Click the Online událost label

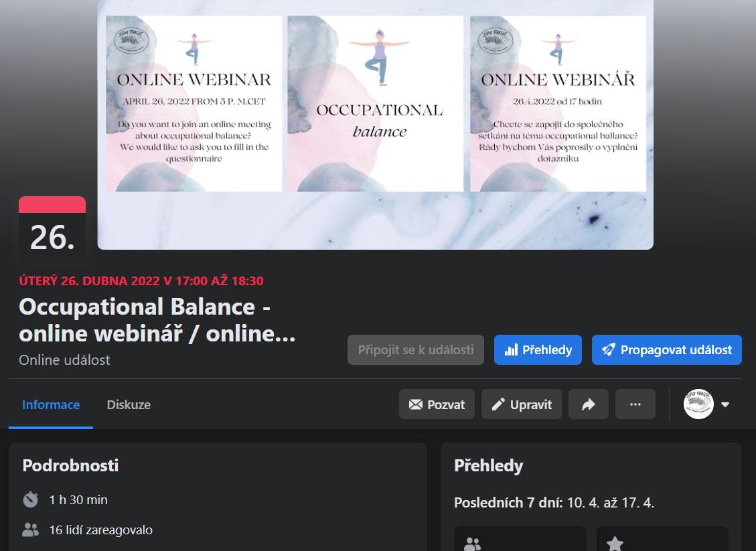click(x=64, y=360)
